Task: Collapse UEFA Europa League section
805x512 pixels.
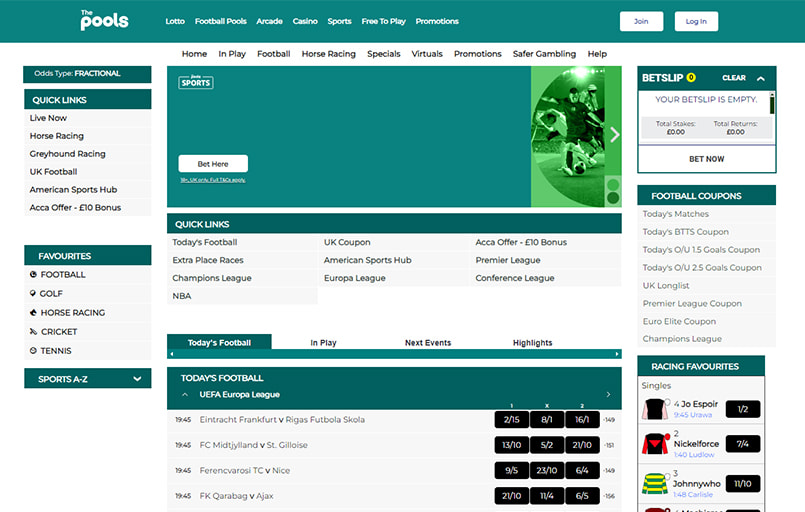Action: pyautogui.click(x=185, y=394)
